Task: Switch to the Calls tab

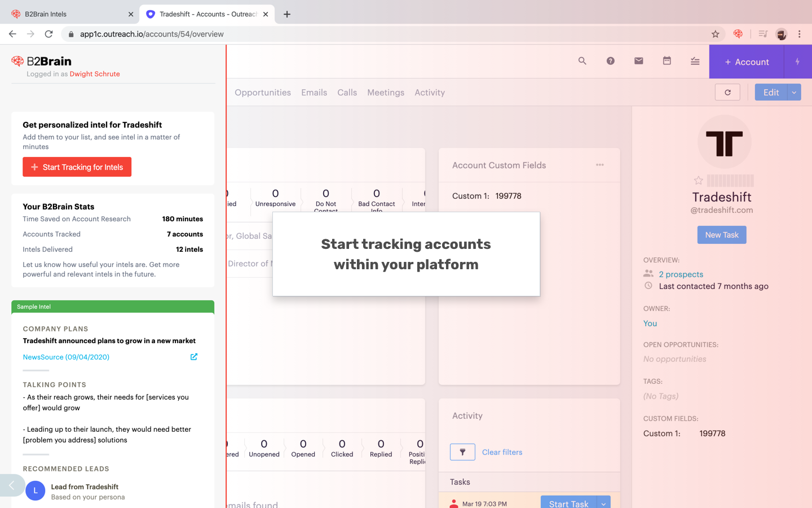Action: click(x=347, y=93)
